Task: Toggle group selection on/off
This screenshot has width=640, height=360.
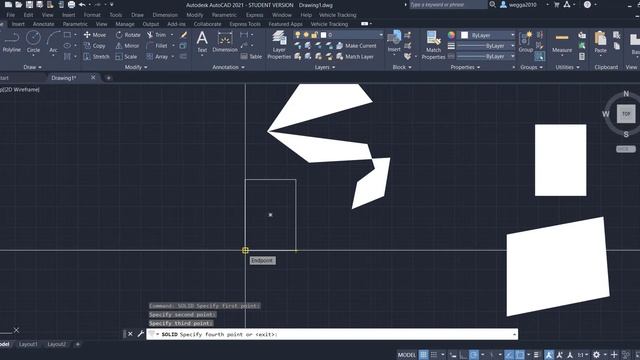Action: (539, 56)
